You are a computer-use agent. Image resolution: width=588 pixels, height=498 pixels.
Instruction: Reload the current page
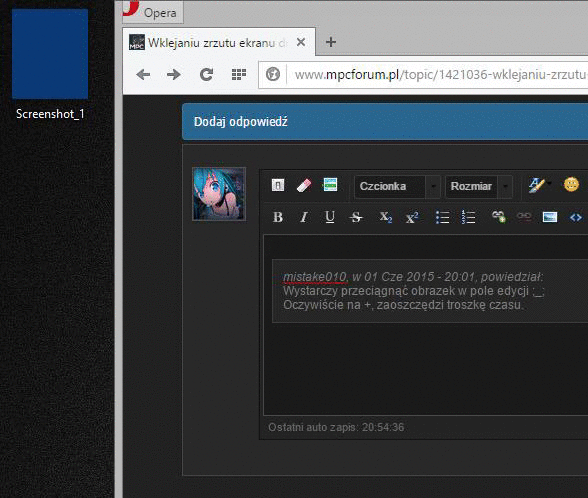pos(206,75)
